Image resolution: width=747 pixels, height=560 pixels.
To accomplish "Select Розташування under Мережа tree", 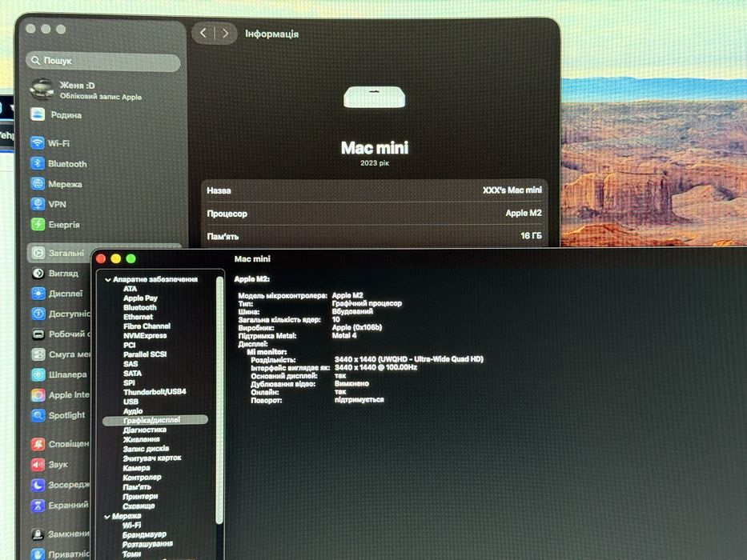I will pyautogui.click(x=147, y=544).
